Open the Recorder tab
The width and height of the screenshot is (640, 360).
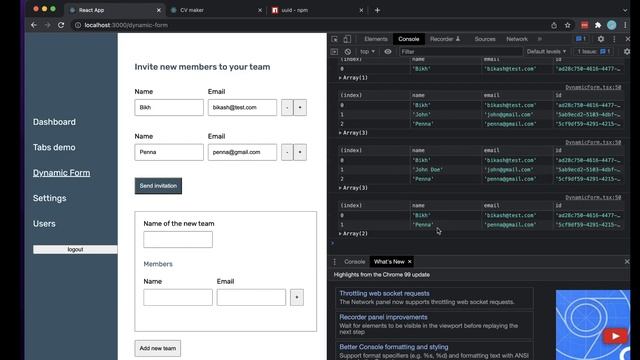tap(445, 39)
